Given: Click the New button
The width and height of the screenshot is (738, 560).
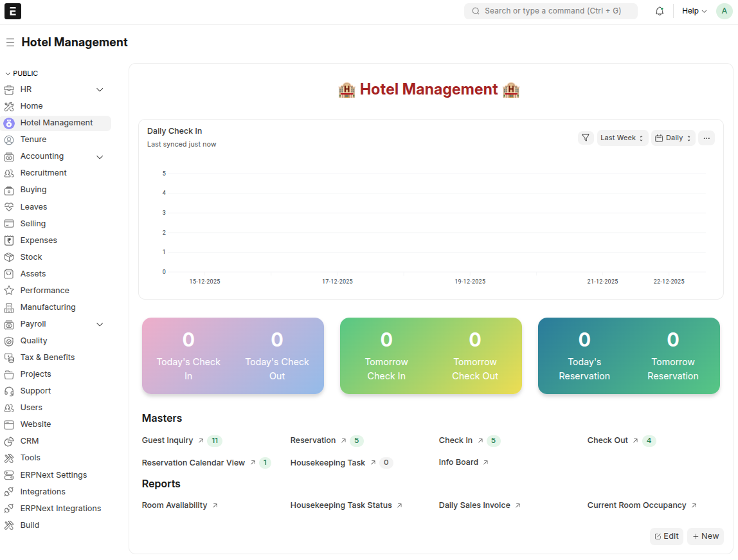Looking at the screenshot, I should click(705, 536).
